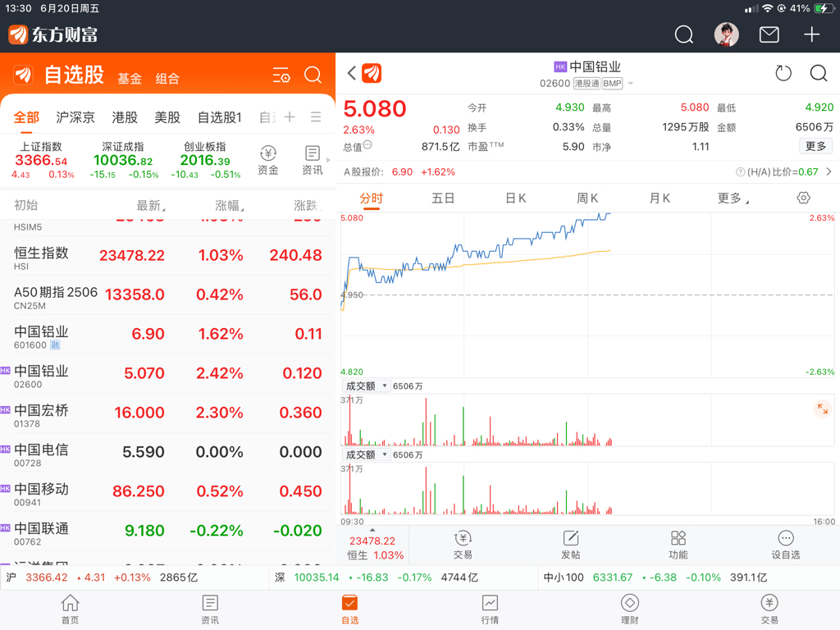Expand the index strip arrow
This screenshot has width=840, height=630.
coord(328,160)
